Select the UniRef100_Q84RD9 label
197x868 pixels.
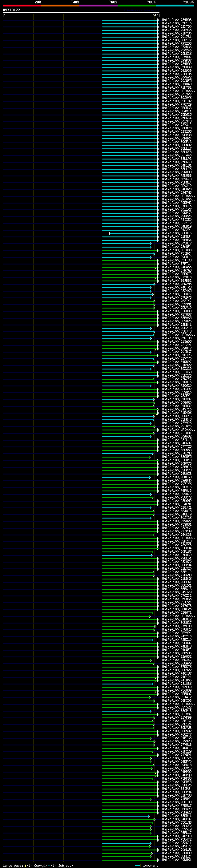177,64
